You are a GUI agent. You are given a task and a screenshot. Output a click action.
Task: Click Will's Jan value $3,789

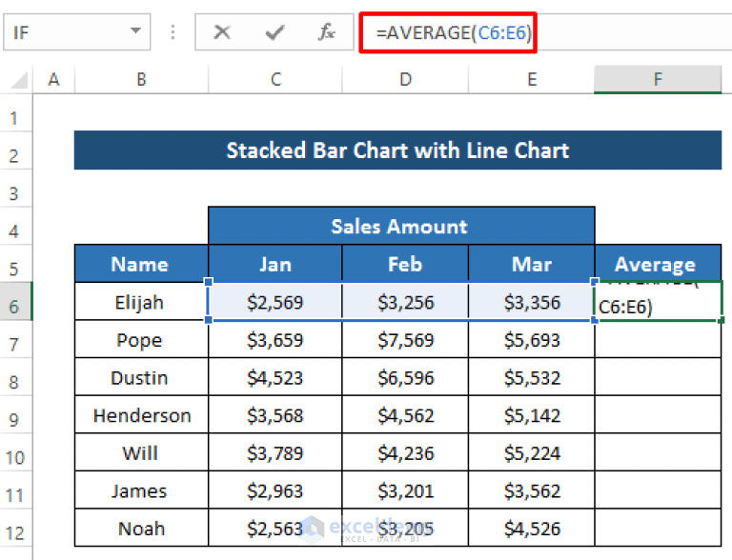coord(275,452)
